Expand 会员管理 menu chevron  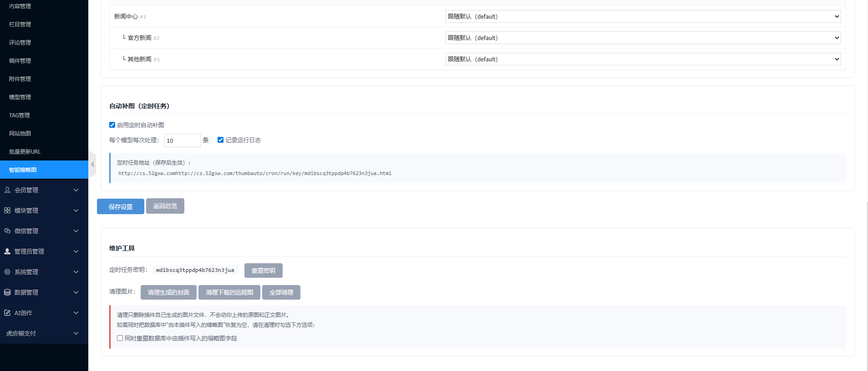[x=76, y=190]
